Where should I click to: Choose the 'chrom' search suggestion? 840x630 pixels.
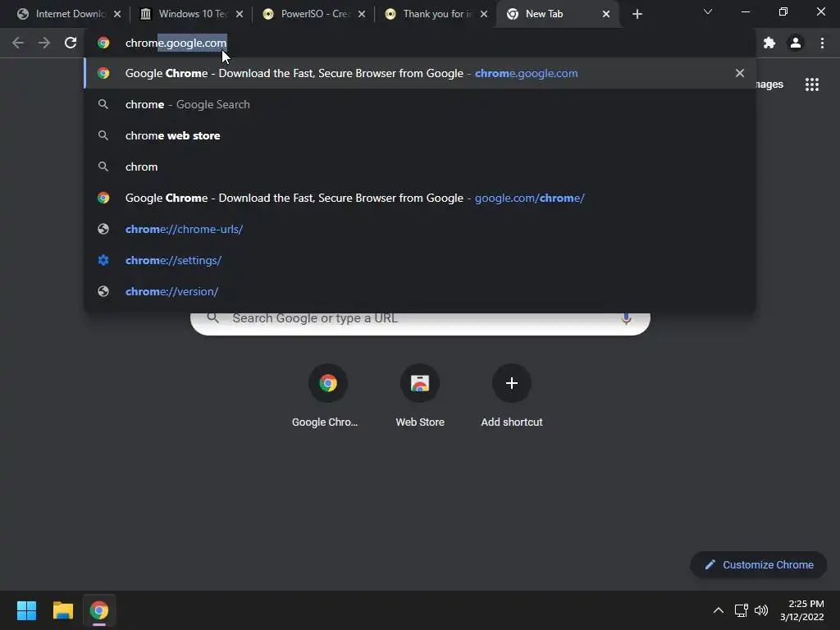point(419,167)
